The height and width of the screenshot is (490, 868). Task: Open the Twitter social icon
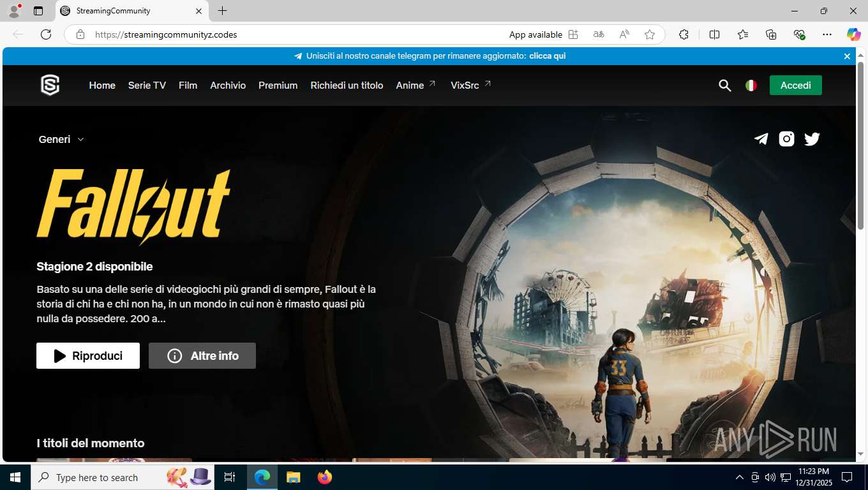[812, 139]
